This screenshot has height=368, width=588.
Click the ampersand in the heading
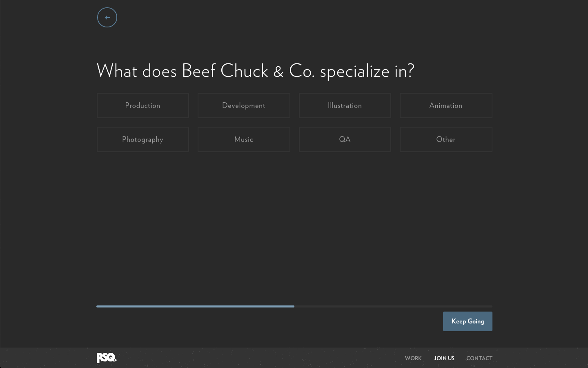(x=278, y=72)
